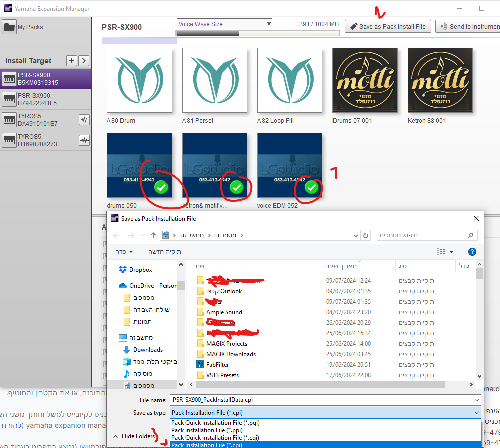Uncheck the green checkmark on ketron& motif pack
This screenshot has height=448, width=500.
click(x=237, y=187)
